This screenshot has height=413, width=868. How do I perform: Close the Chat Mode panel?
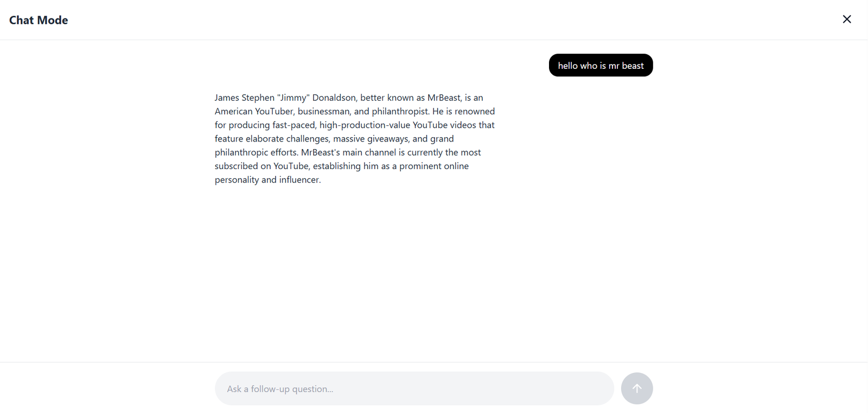pyautogui.click(x=846, y=20)
